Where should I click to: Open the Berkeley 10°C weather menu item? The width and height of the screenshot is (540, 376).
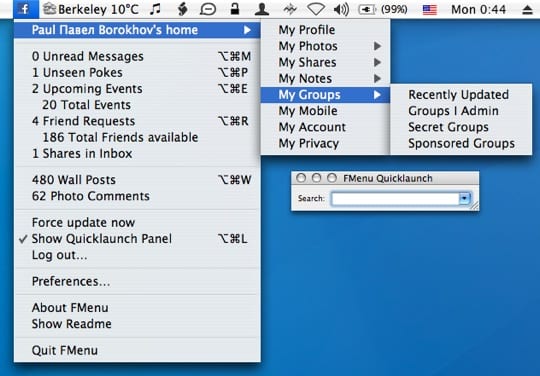coord(91,9)
